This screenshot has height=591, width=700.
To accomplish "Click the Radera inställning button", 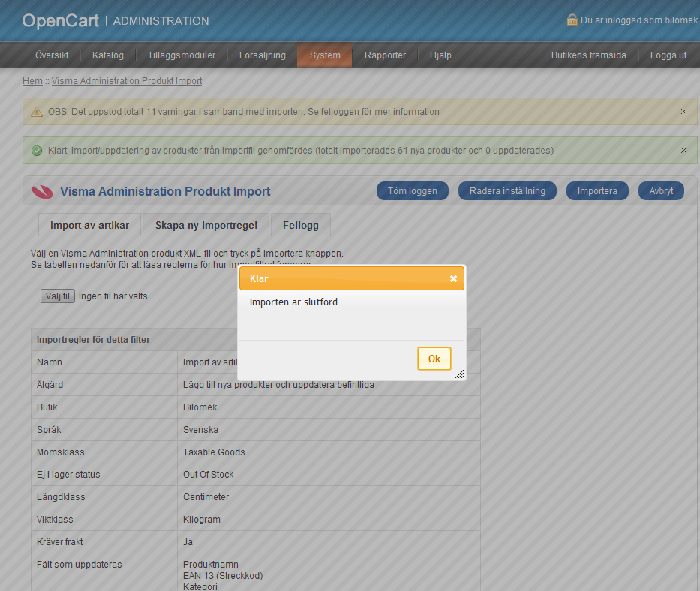I will click(508, 191).
